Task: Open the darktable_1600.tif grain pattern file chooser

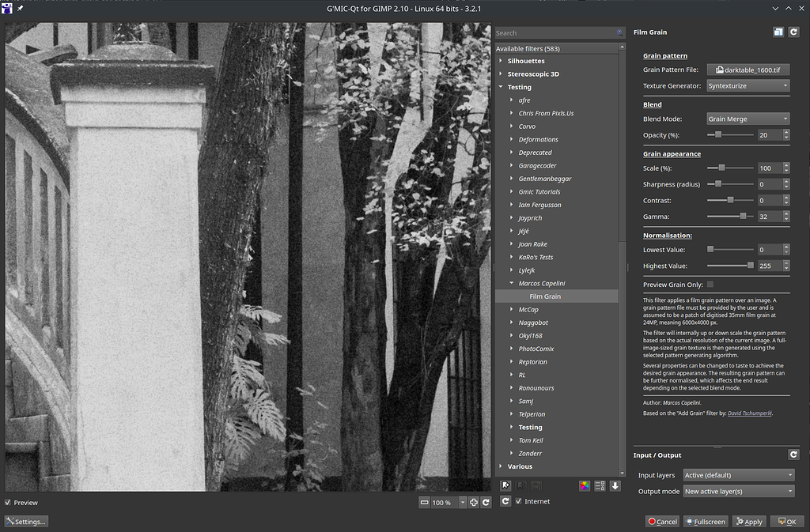Action: 748,70
